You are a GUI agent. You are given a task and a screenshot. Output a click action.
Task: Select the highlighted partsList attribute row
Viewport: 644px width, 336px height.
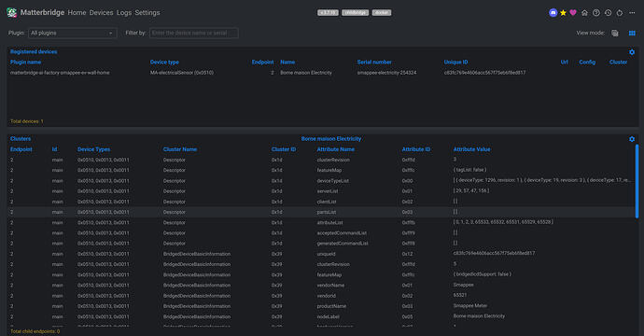coord(322,212)
